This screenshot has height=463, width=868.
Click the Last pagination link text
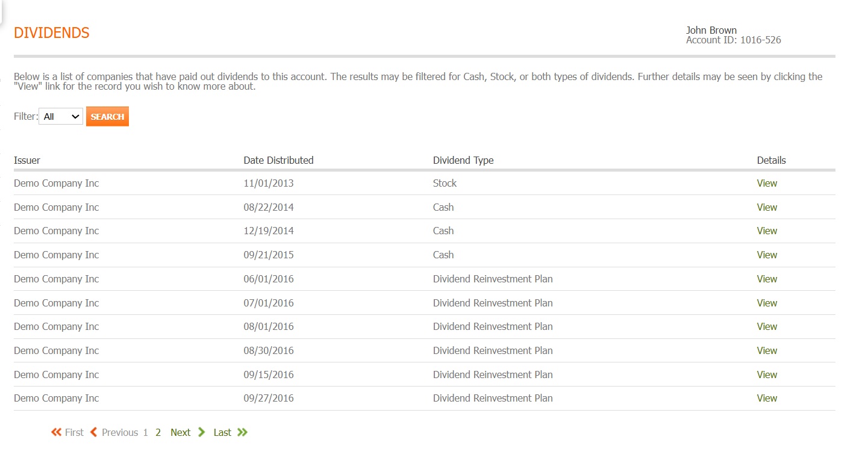(222, 432)
